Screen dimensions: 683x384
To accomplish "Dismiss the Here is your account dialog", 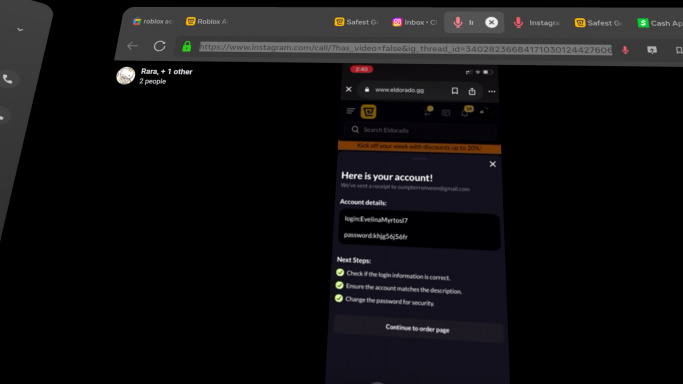I will click(x=493, y=164).
